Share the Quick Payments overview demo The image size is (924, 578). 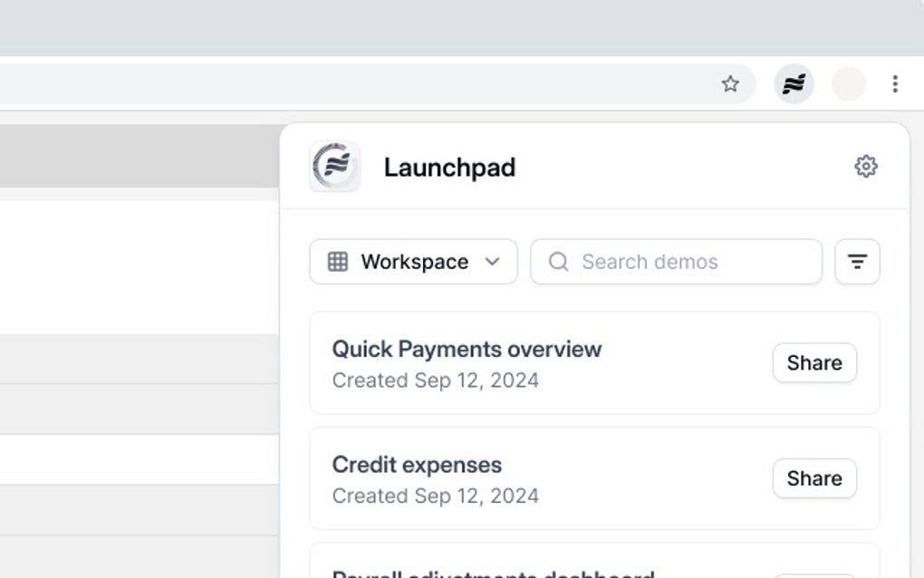[x=813, y=362]
